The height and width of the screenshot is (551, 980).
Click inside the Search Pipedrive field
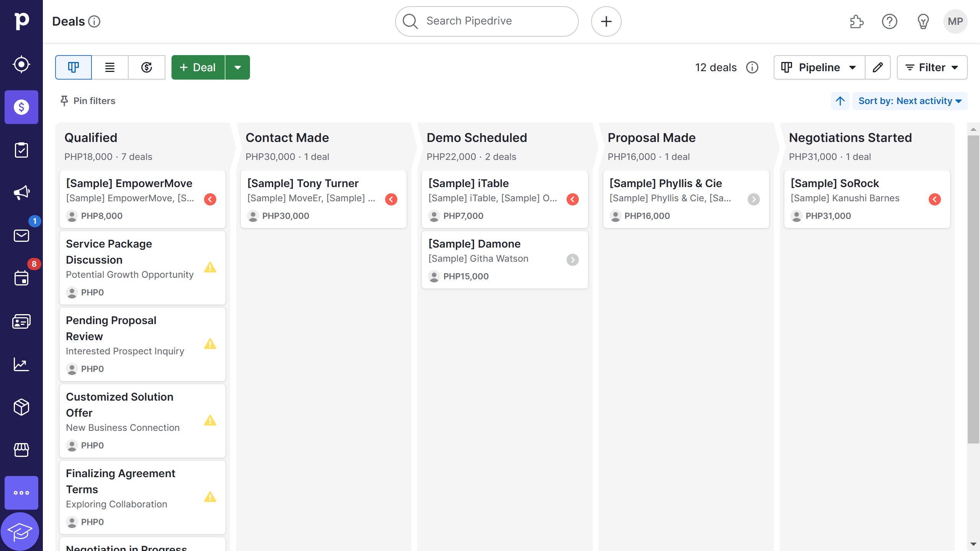click(x=486, y=21)
